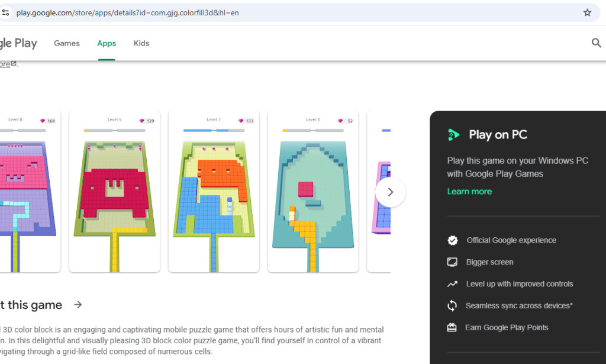This screenshot has width=606, height=364.
Task: Click the Earn Google Play Points gift icon
Action: coord(453,327)
